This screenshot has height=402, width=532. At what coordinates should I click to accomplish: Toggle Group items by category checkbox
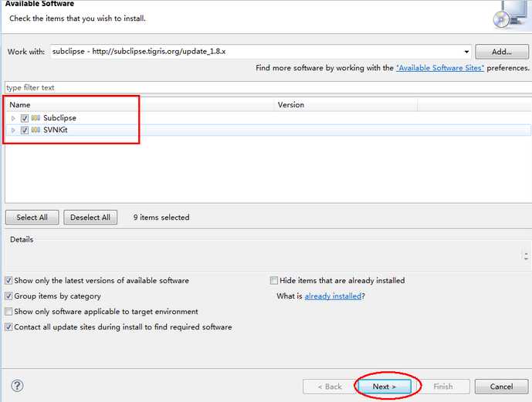pyautogui.click(x=8, y=296)
